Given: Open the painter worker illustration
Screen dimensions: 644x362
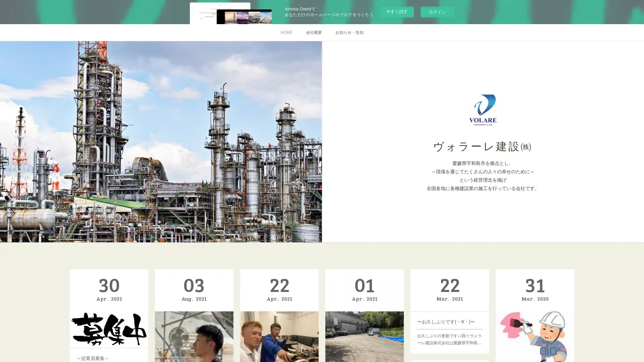Looking at the screenshot, I should pyautogui.click(x=535, y=337).
